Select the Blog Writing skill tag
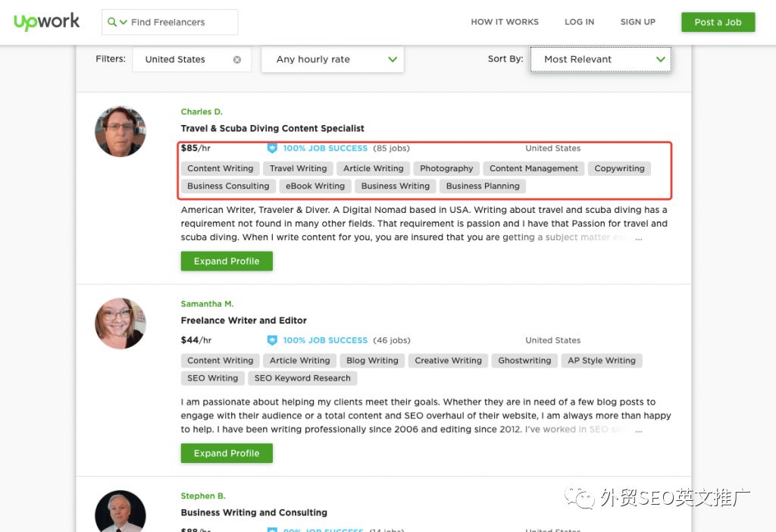The height and width of the screenshot is (532, 776). (x=372, y=360)
